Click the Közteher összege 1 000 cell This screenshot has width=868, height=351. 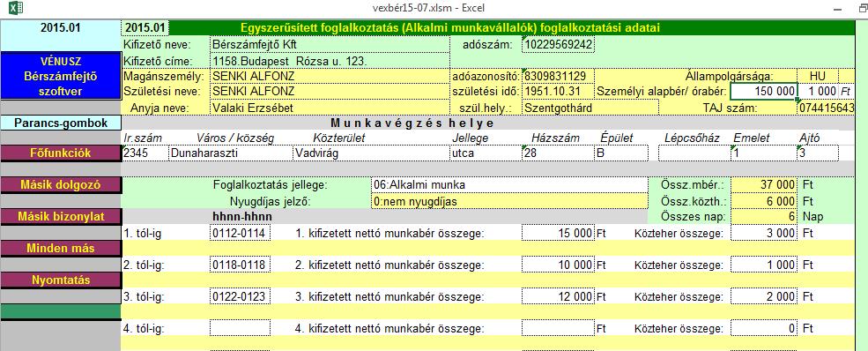[x=764, y=265]
